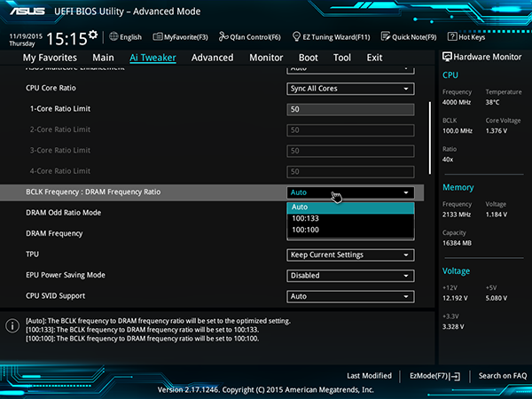Select the TPU setting label
Image resolution: width=532 pixels, height=399 pixels.
pos(32,254)
